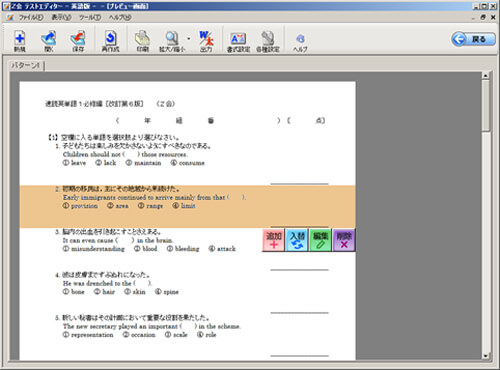The width and height of the screenshot is (500, 370).
Task: Expand the dropdown arrow beside 拡大/縮小
Action: pos(189,39)
